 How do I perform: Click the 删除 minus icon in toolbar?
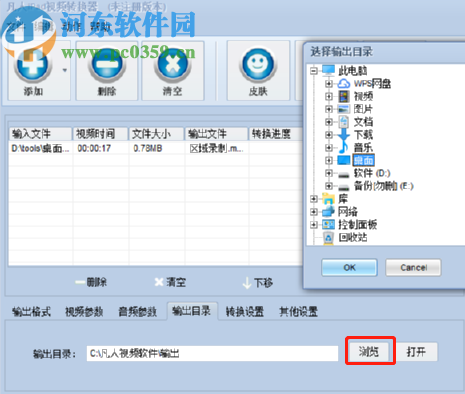click(x=107, y=64)
